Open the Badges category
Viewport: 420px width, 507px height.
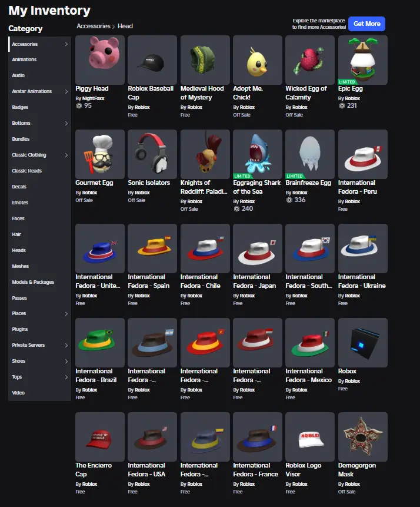pos(20,107)
